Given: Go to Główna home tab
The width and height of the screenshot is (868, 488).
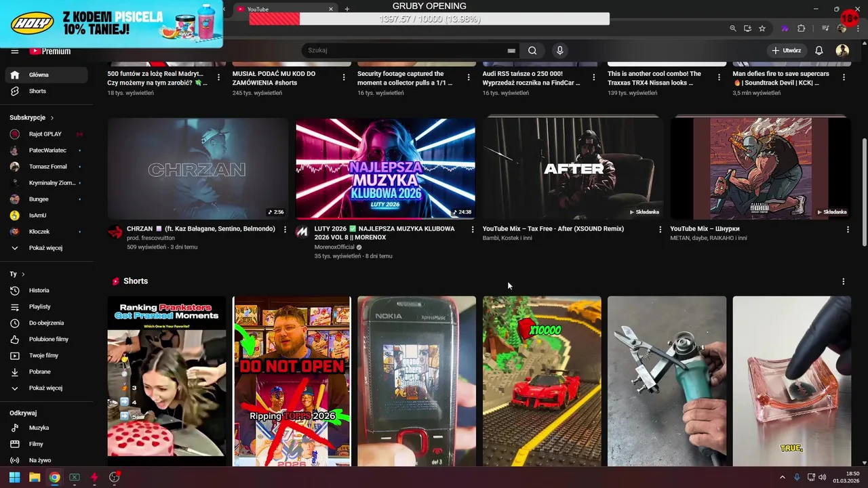Looking at the screenshot, I should click(x=46, y=75).
